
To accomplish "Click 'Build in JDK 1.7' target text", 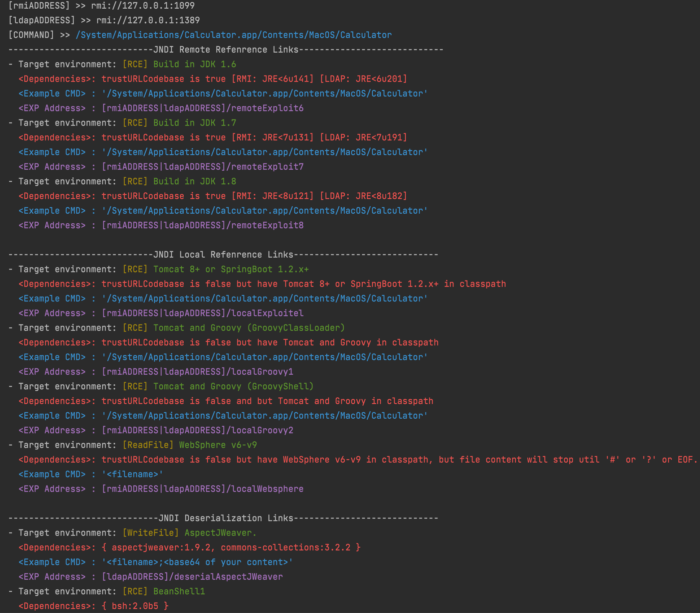I will tap(194, 123).
